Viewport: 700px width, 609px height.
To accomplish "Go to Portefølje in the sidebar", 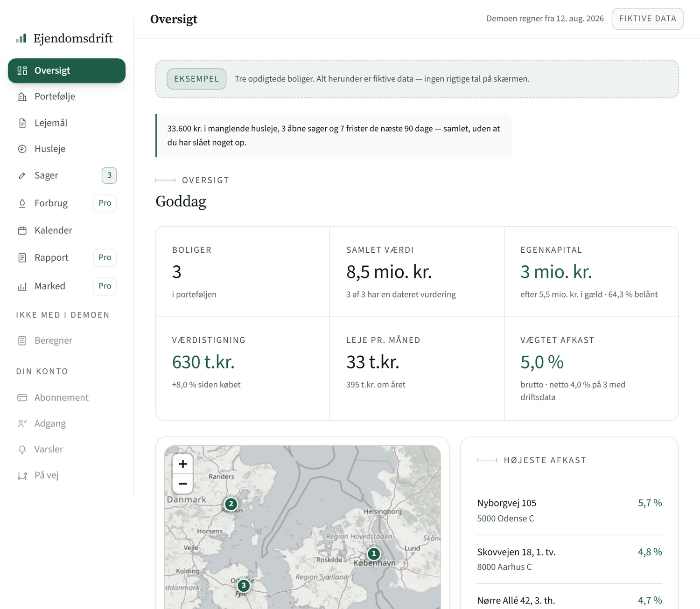I will coord(67,97).
